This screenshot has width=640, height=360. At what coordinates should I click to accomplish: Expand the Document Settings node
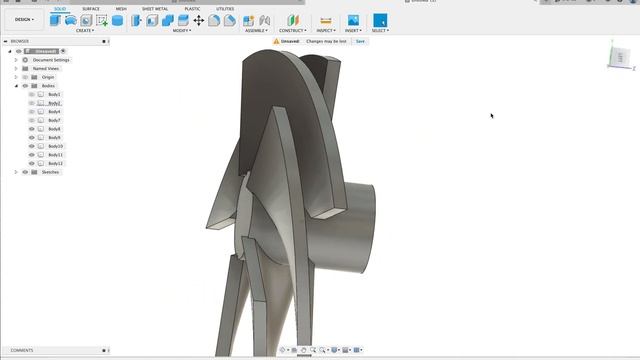pos(16,60)
